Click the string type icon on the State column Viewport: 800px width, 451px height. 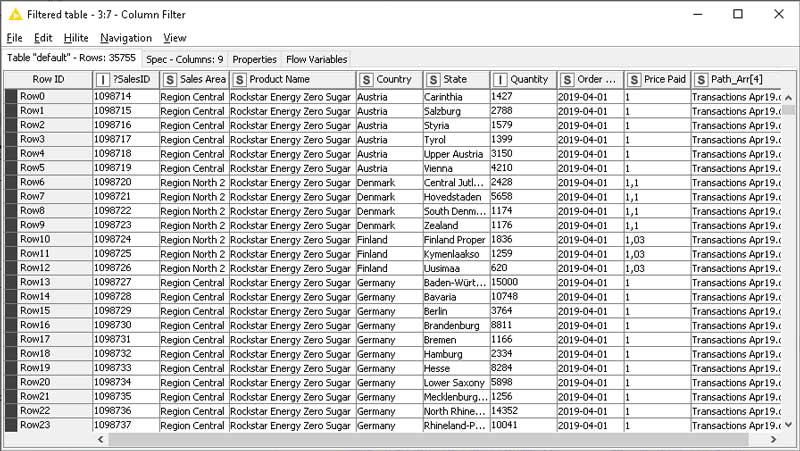(433, 80)
